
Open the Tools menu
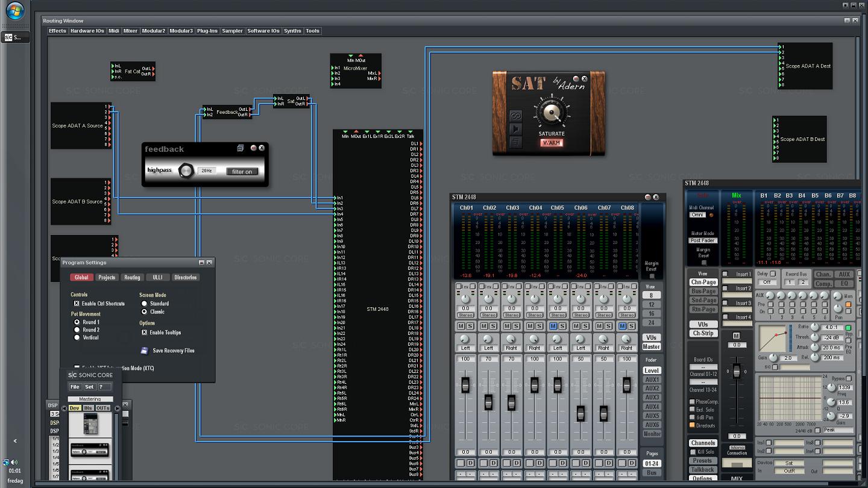click(x=312, y=31)
